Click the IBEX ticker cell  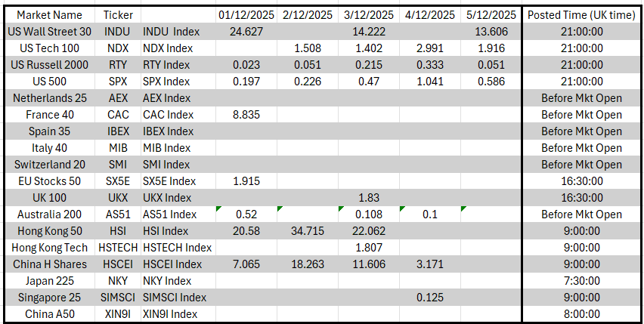click(118, 131)
